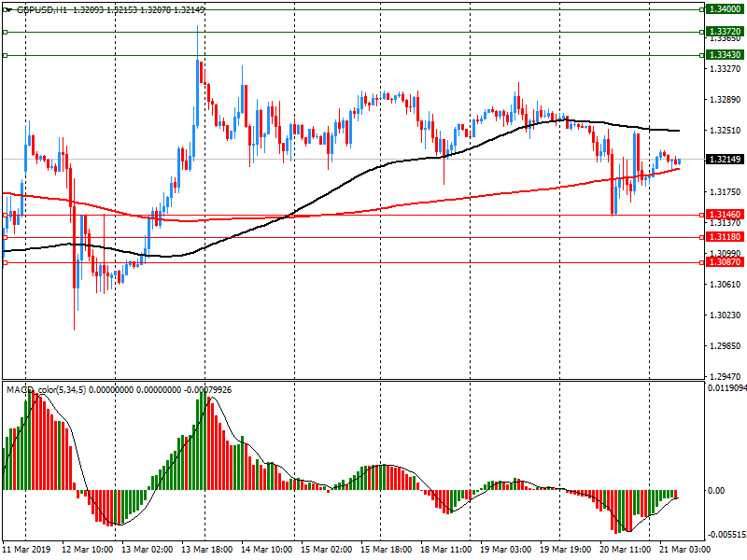Select the red 1.31180 price label
This screenshot has width=747, height=560.
pyautogui.click(x=725, y=237)
